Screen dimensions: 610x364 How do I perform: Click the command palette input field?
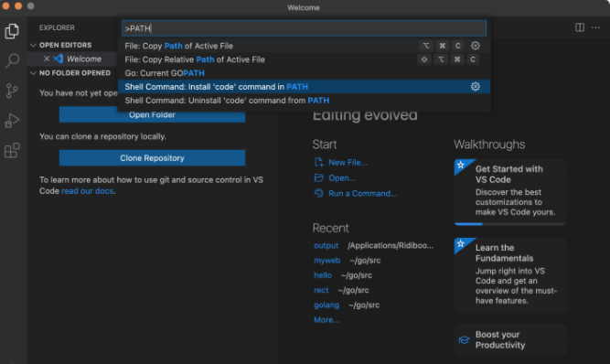point(304,28)
